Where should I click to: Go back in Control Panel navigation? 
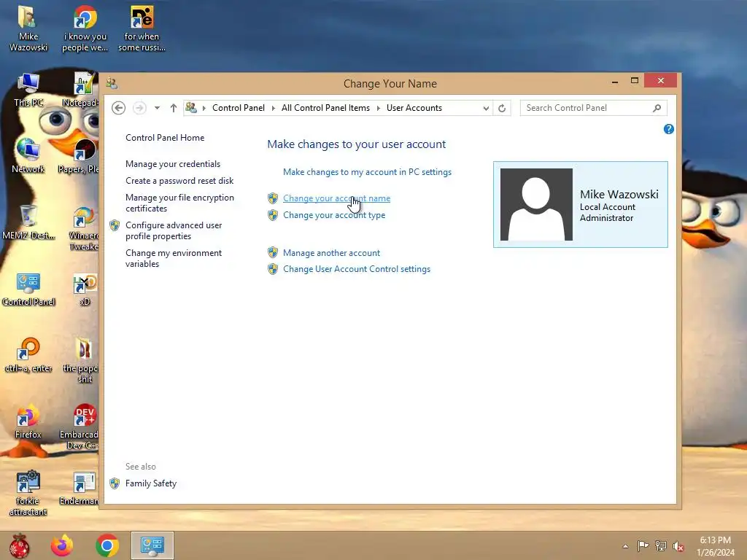(119, 108)
